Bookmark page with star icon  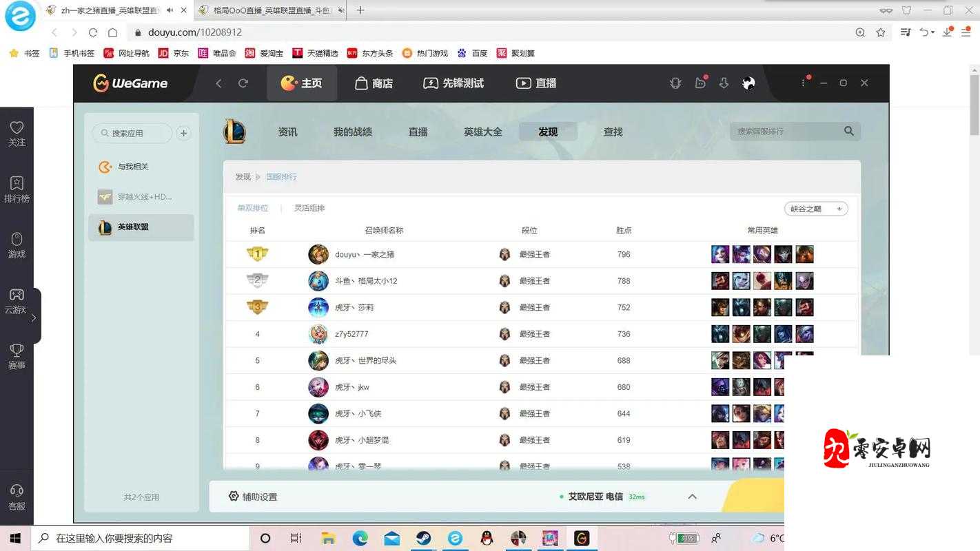tap(880, 32)
